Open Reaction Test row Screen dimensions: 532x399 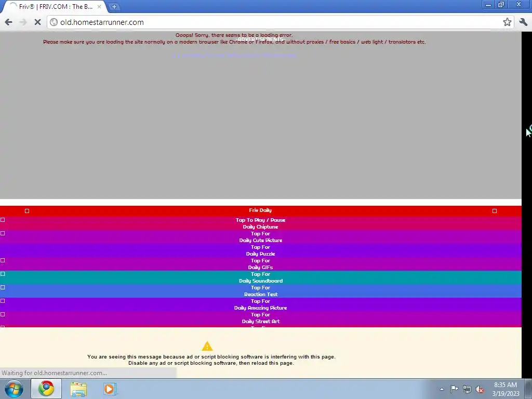[x=261, y=291]
